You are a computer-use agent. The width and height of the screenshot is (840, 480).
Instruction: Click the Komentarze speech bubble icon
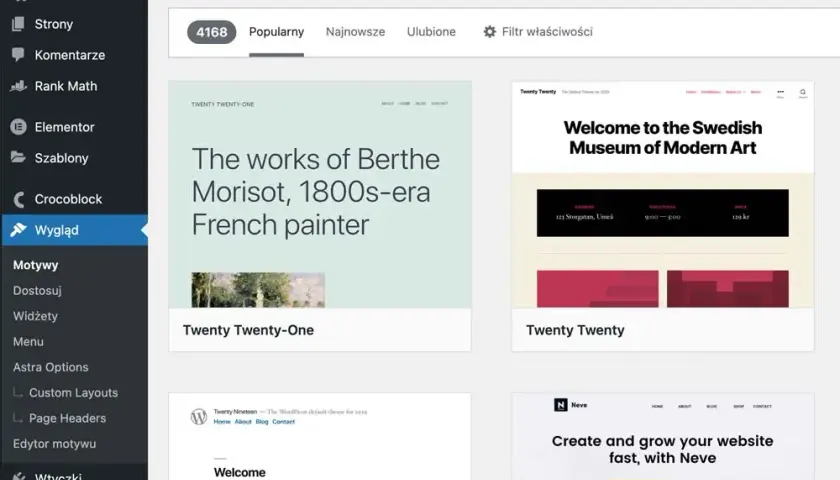[18, 55]
